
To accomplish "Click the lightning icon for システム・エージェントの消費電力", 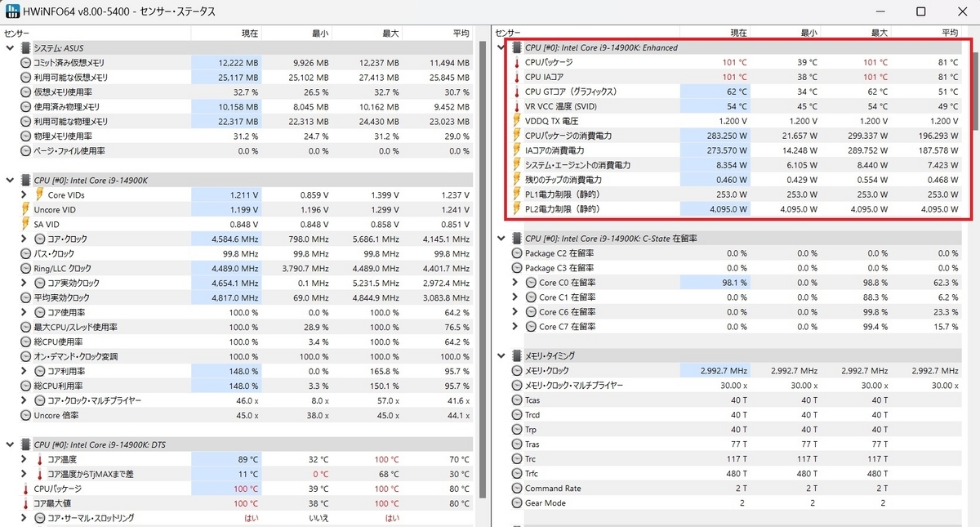I will tap(517, 165).
